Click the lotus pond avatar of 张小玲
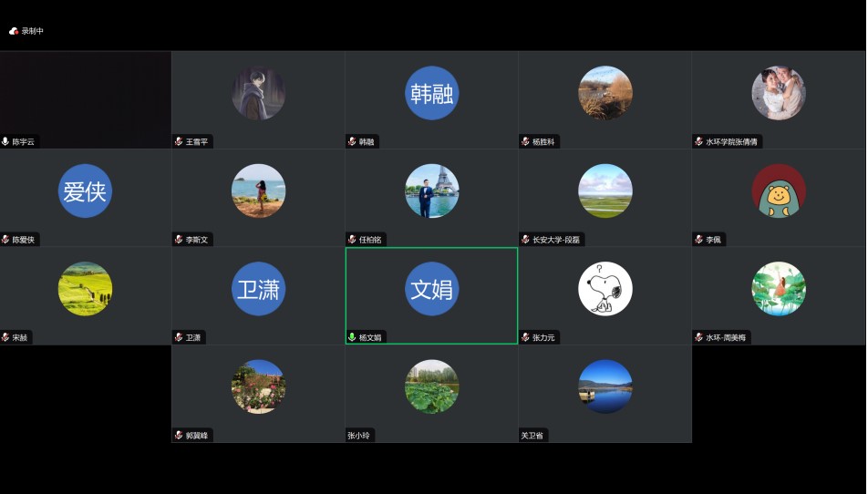 coord(431,386)
